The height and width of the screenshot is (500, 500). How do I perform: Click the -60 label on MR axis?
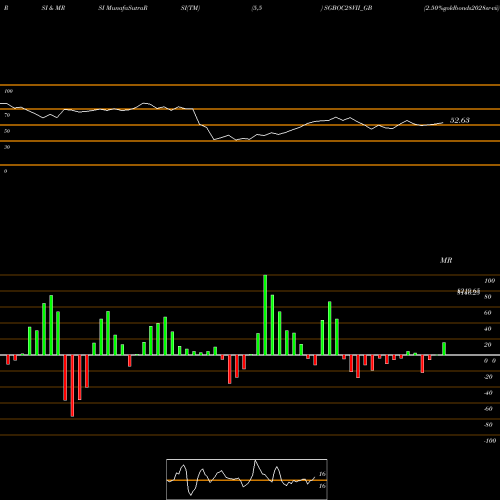tap(488, 409)
